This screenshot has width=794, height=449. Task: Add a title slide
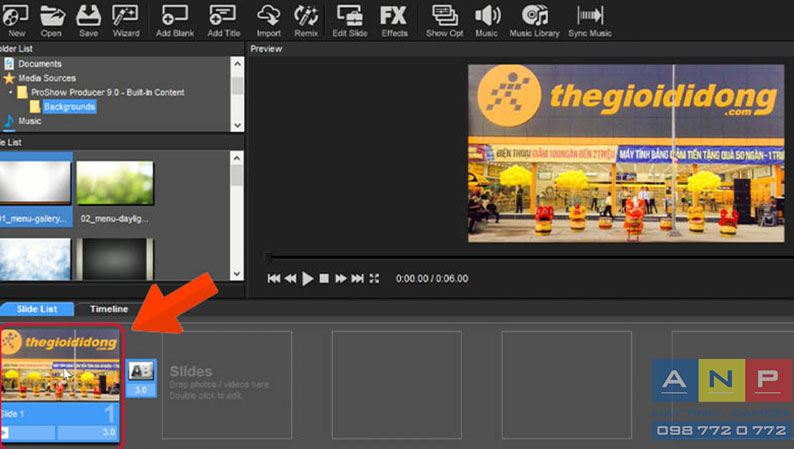tap(223, 20)
